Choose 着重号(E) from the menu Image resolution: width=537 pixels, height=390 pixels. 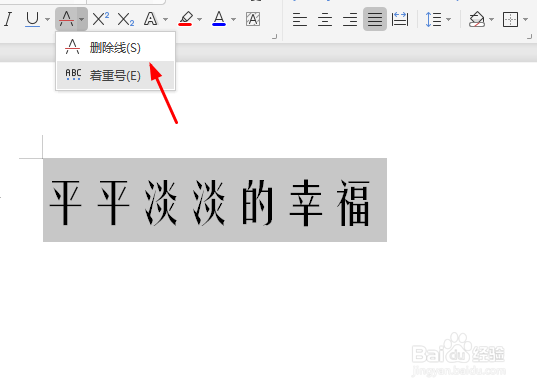coord(115,75)
